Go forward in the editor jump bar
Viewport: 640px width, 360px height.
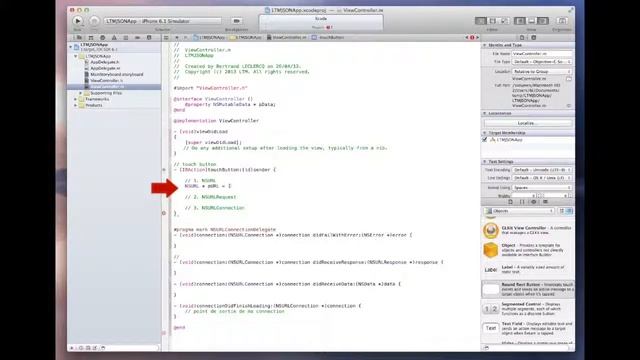[x=186, y=38]
